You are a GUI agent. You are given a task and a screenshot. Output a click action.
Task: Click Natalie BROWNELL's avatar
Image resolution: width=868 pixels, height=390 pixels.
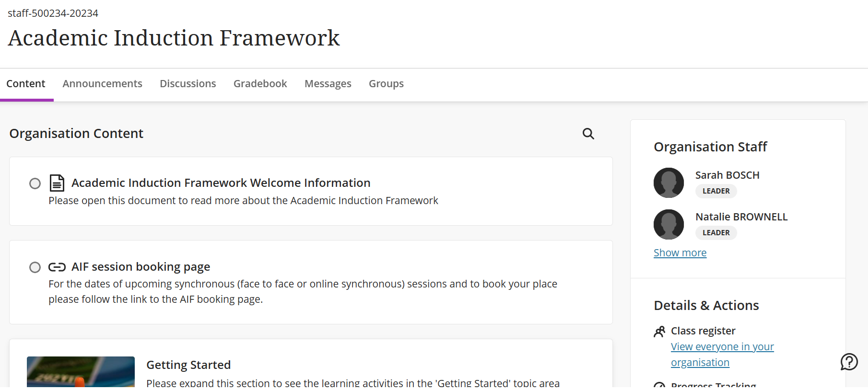pos(669,224)
